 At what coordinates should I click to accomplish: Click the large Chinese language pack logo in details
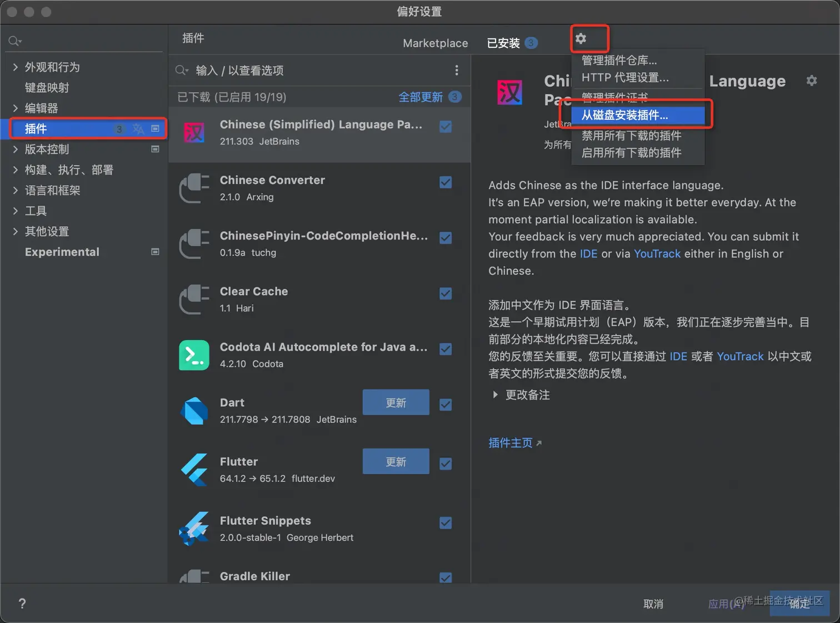pyautogui.click(x=509, y=92)
